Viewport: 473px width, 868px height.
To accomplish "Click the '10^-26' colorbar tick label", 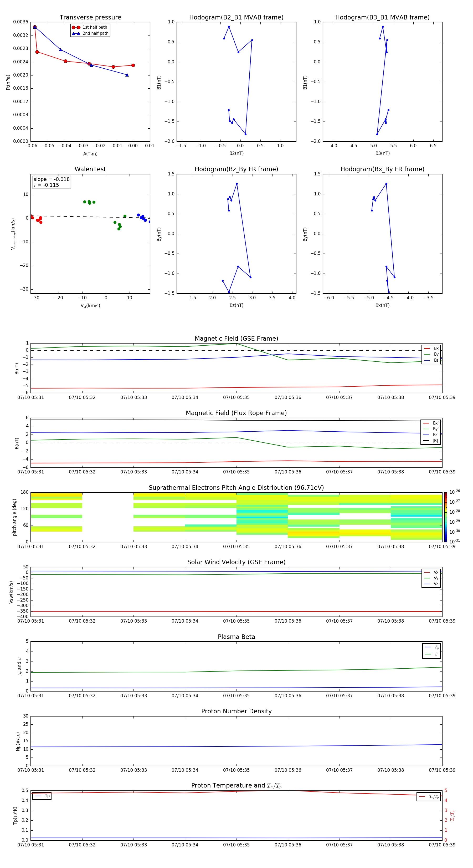I will click(455, 492).
